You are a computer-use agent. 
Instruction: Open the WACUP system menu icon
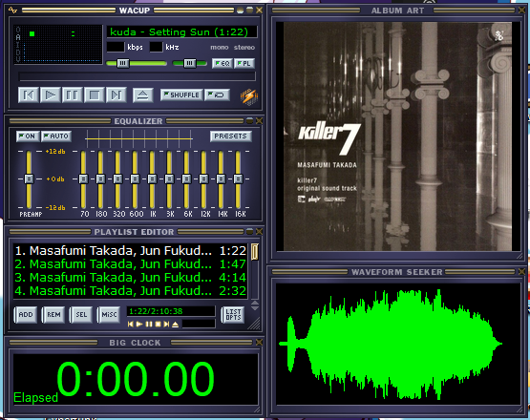[x=12, y=10]
